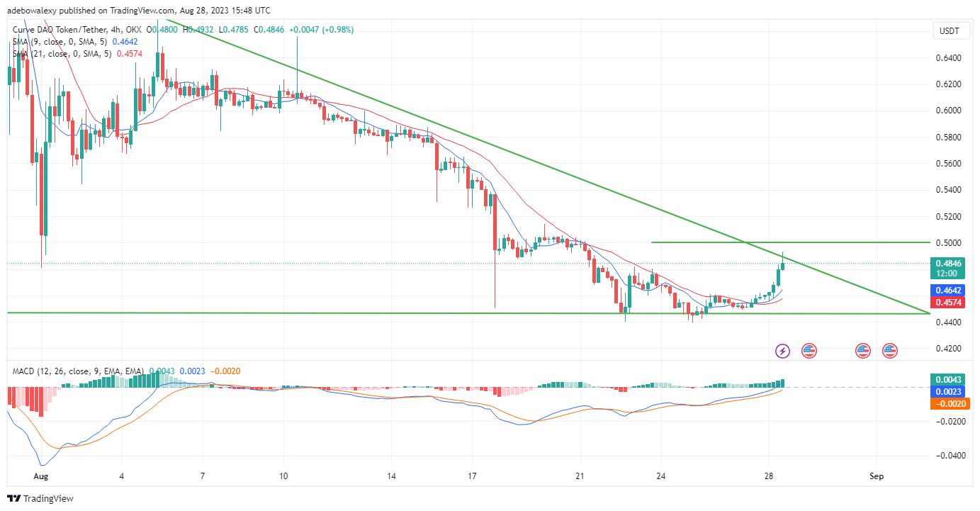Viewport: 980px width, 511px height.
Task: Click the Sep date label on time axis
Action: coord(877,476)
